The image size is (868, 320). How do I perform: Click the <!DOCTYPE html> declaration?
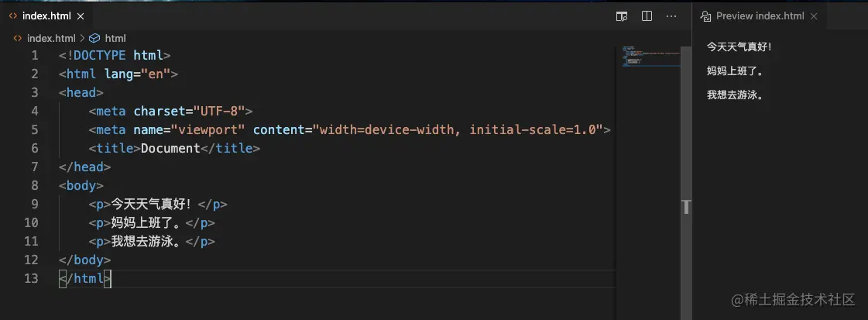115,55
